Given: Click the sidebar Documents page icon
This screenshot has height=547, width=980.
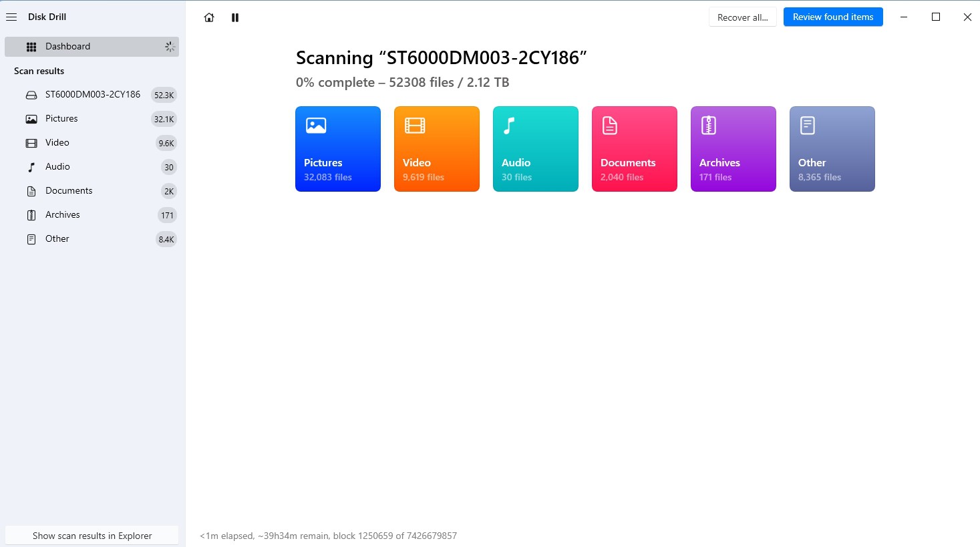Looking at the screenshot, I should pyautogui.click(x=31, y=191).
